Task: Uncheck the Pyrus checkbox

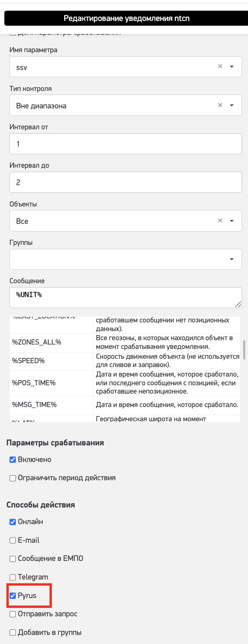Action: click(13, 596)
